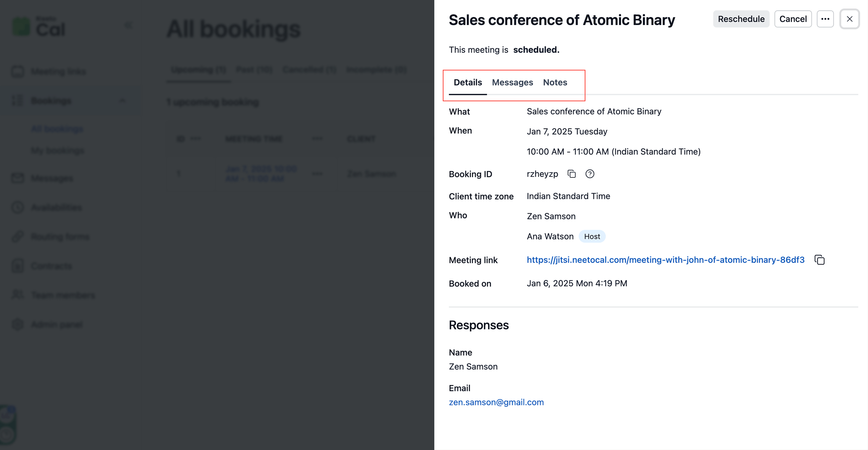Click the zen.samson@gmail.com email link
Viewport: 868px width, 450px height.
pyautogui.click(x=496, y=402)
